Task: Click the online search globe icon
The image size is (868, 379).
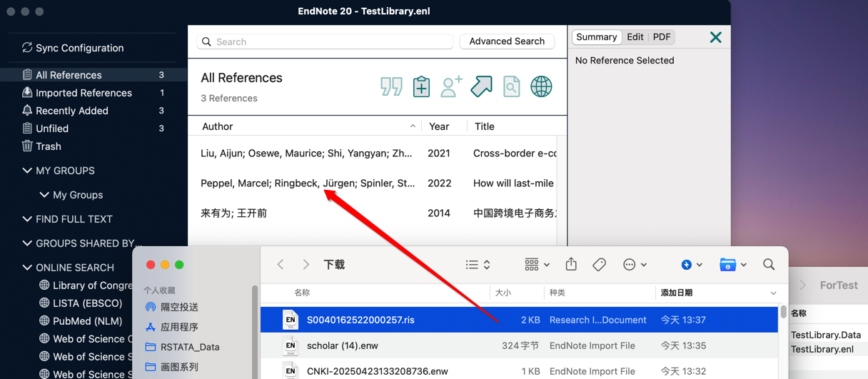Action: pos(541,86)
